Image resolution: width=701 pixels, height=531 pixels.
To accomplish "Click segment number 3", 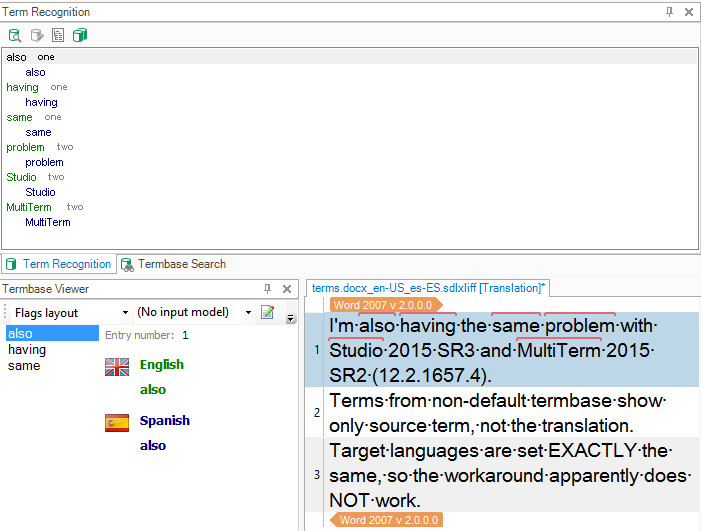I will 317,474.
